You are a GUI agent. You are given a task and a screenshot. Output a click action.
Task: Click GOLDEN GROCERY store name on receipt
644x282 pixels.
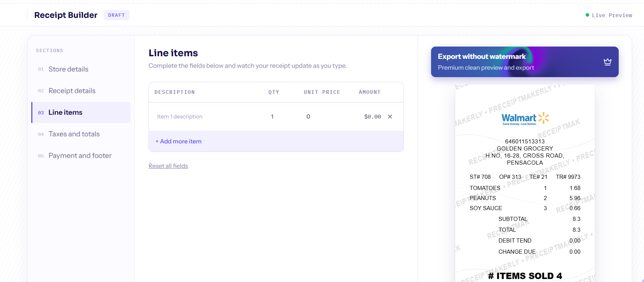coord(525,149)
